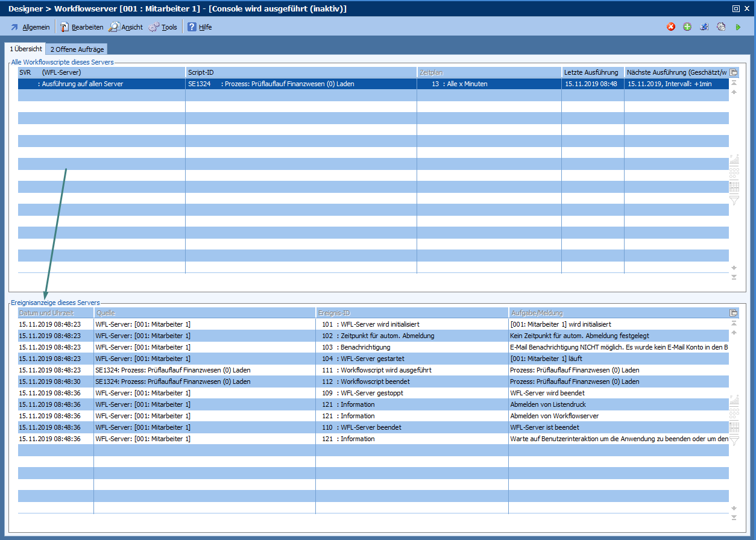This screenshot has height=540, width=756.
Task: Sort by Letzte Ausführung column header
Action: (591, 72)
